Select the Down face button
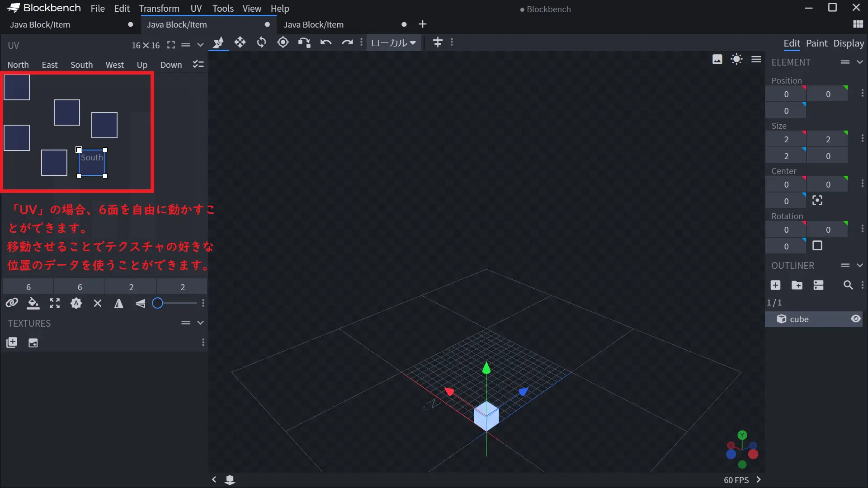Screen dimensions: 868x488 (171, 65)
